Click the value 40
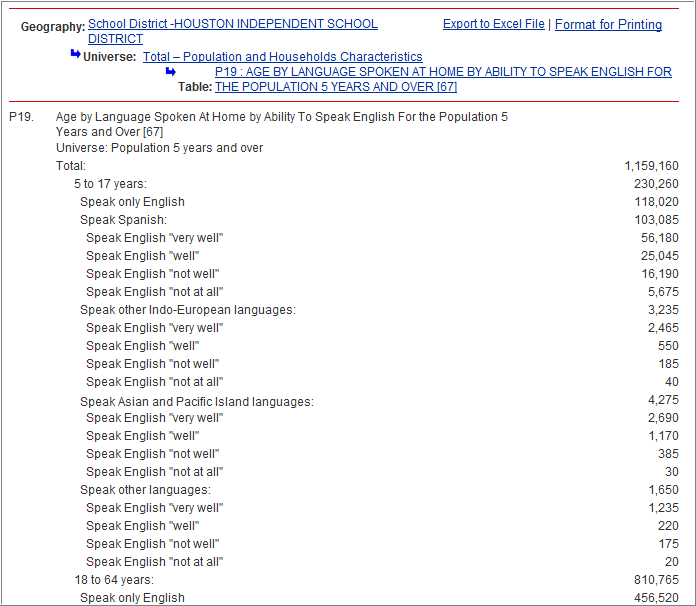The width and height of the screenshot is (696, 606). point(672,382)
